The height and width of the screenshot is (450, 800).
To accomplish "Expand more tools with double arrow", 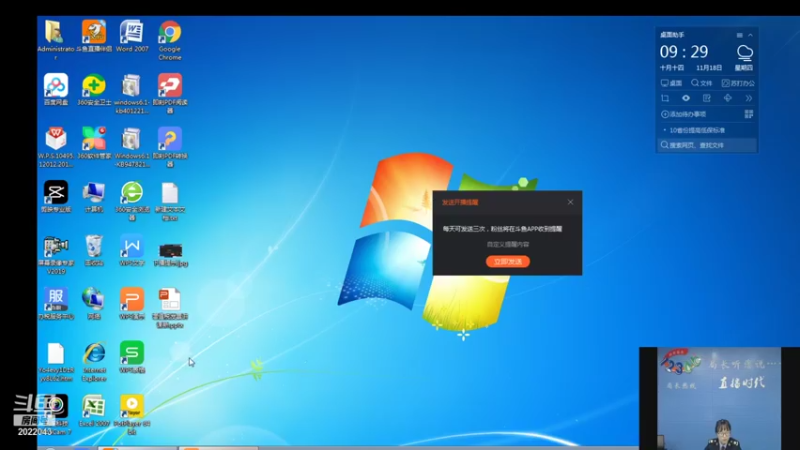I will tap(748, 98).
